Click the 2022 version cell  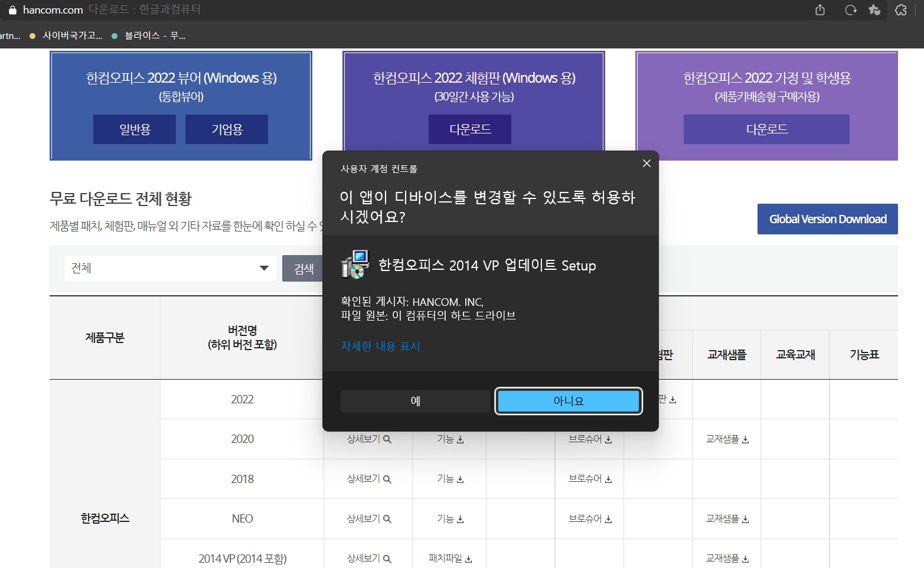pyautogui.click(x=242, y=400)
